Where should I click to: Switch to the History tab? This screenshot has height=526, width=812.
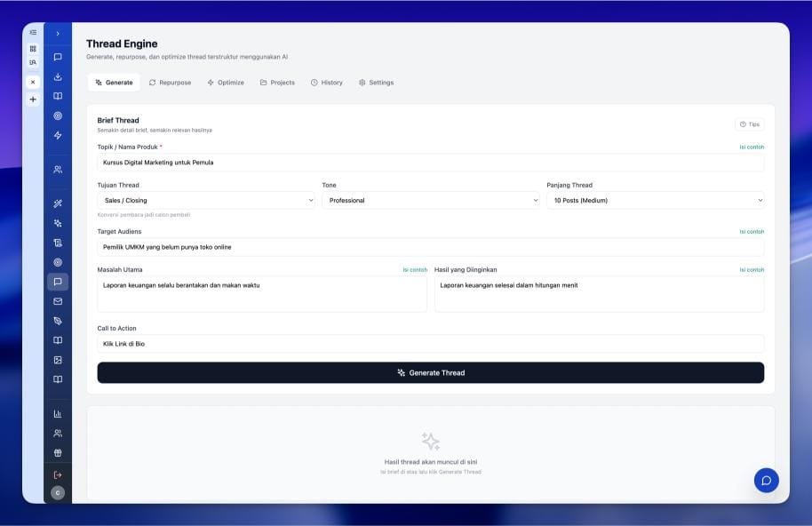click(327, 83)
